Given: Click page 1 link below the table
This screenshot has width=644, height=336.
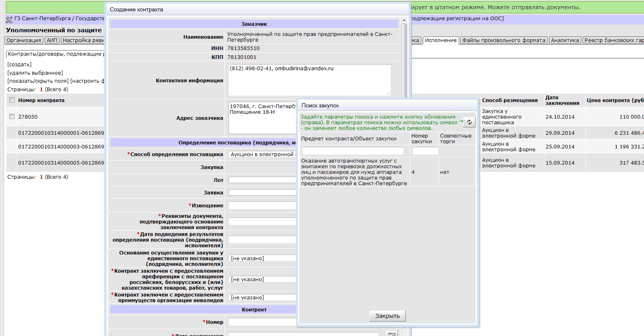Looking at the screenshot, I should [x=41, y=177].
